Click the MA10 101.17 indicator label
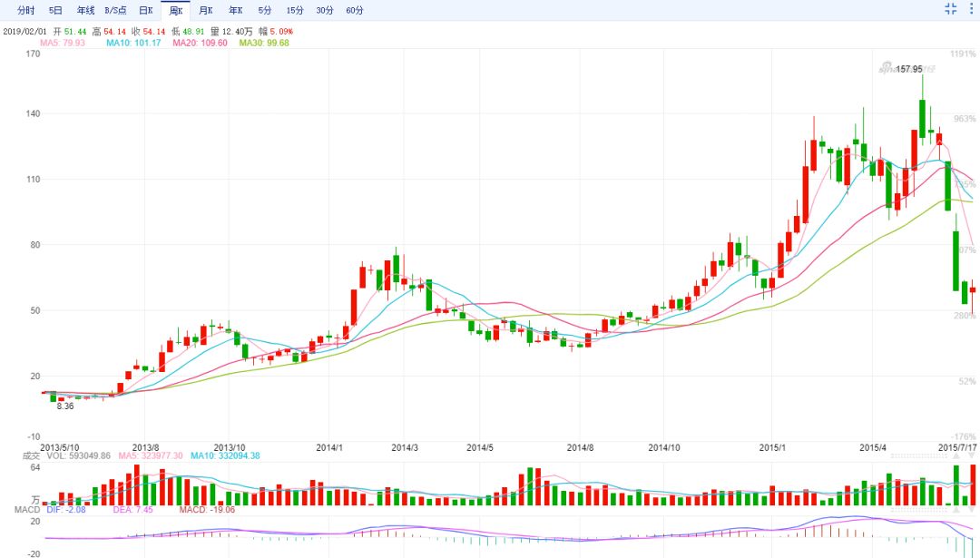This screenshot has height=558, width=980. (x=132, y=43)
